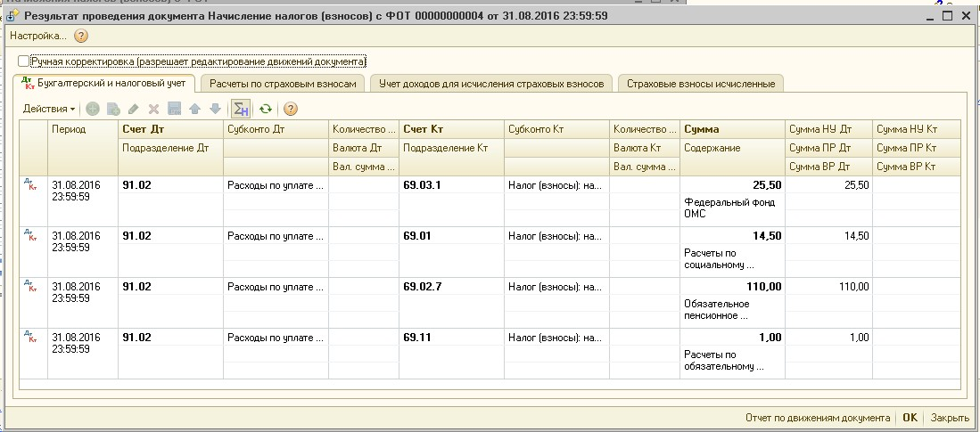Click the green refresh icon in toolbar

tap(265, 109)
